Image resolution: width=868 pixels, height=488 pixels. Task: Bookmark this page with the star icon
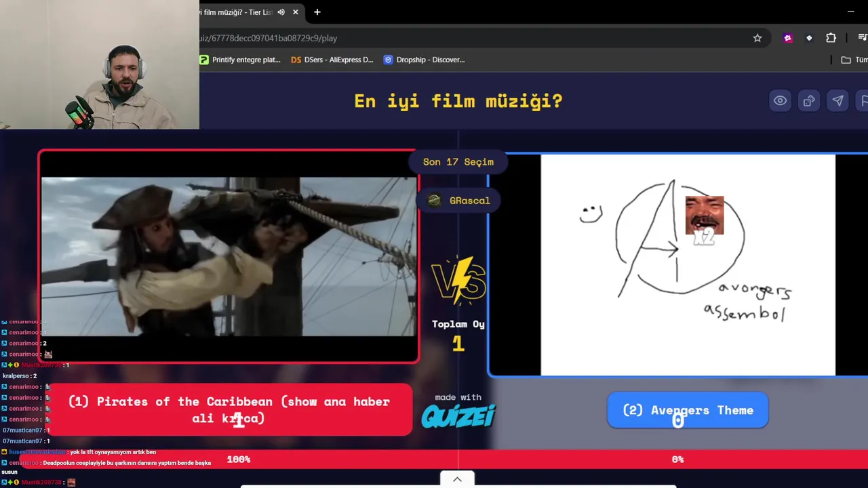[x=757, y=38]
